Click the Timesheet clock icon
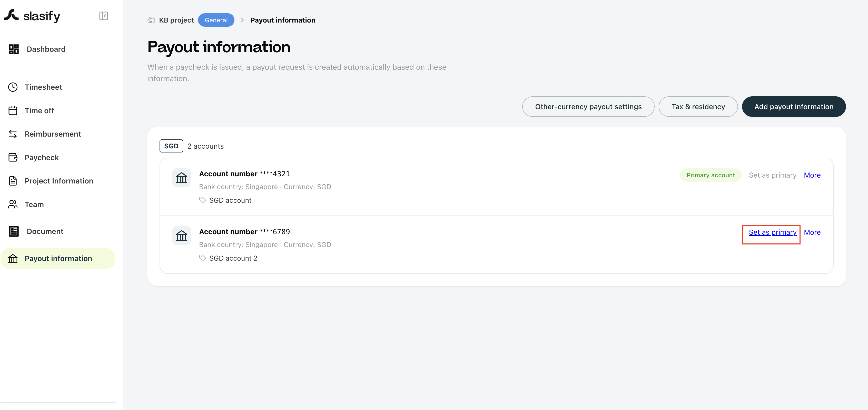 pos(13,87)
